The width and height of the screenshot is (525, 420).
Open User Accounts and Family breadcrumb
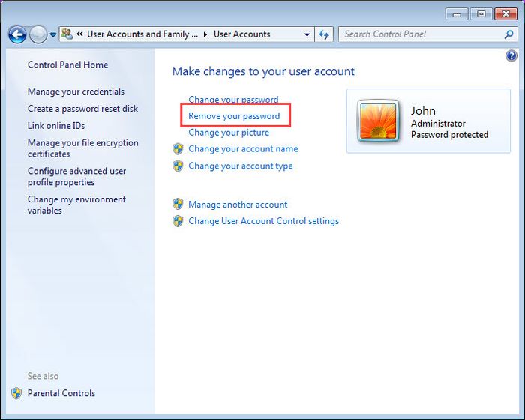pos(142,34)
